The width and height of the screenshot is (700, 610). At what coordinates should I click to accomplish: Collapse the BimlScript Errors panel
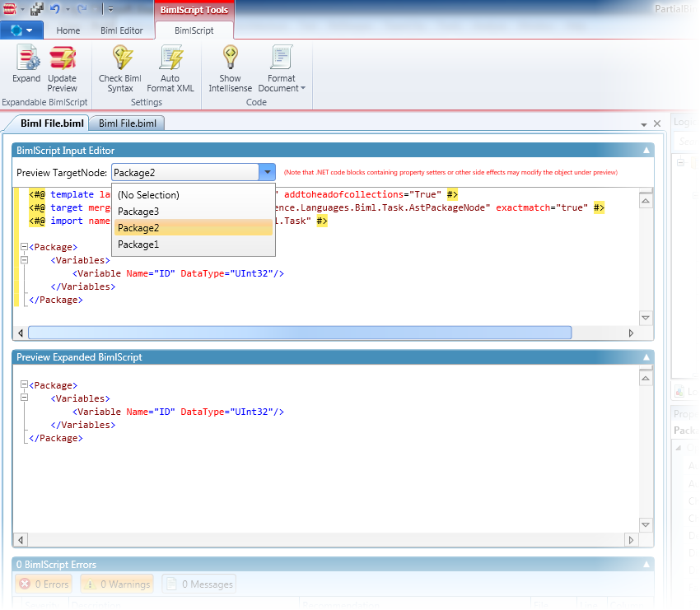[x=646, y=565]
